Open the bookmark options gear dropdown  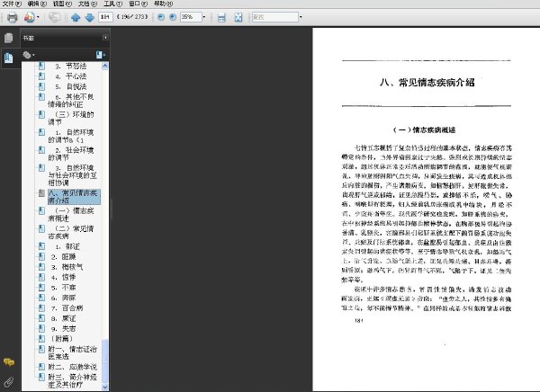[29, 55]
